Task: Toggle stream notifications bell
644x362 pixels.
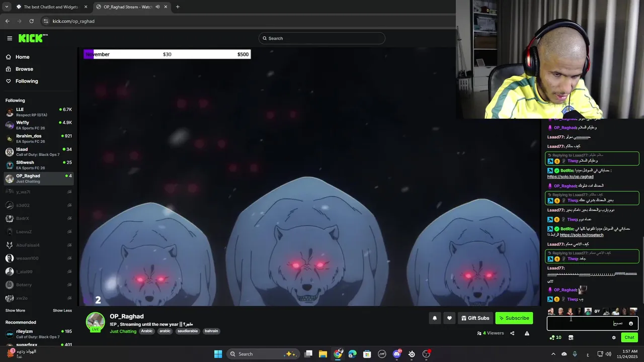Action: tap(435, 318)
